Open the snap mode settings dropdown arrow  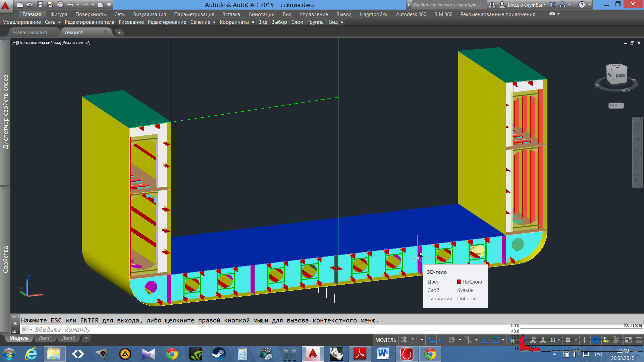422,340
